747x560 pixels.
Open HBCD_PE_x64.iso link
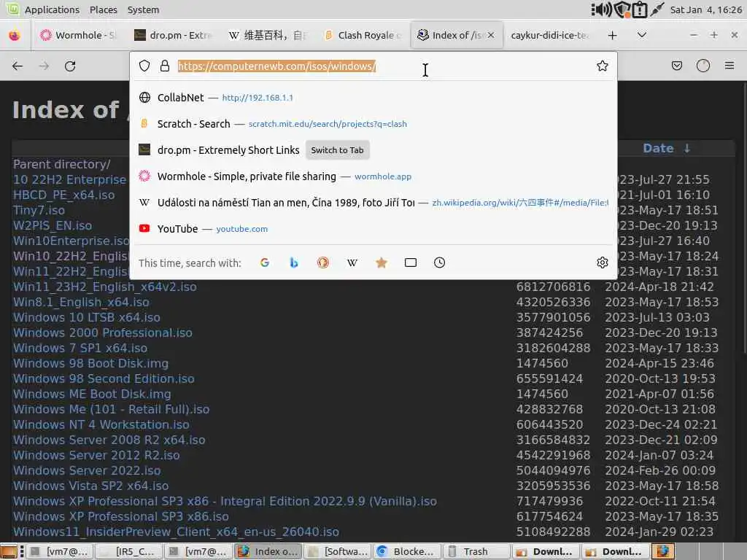coord(64,195)
